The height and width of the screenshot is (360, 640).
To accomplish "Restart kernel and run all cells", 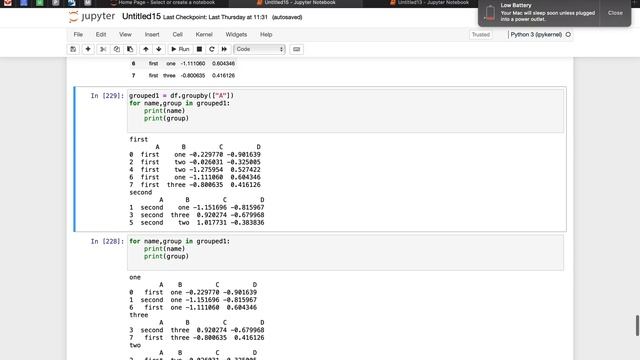I will tap(224, 49).
